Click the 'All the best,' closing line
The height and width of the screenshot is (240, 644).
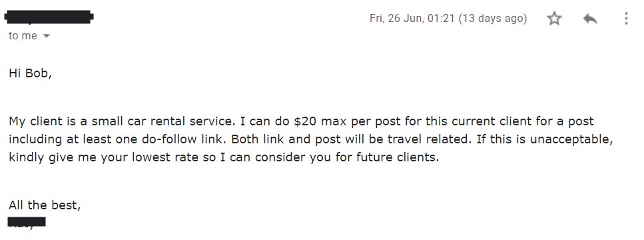pyautogui.click(x=45, y=205)
